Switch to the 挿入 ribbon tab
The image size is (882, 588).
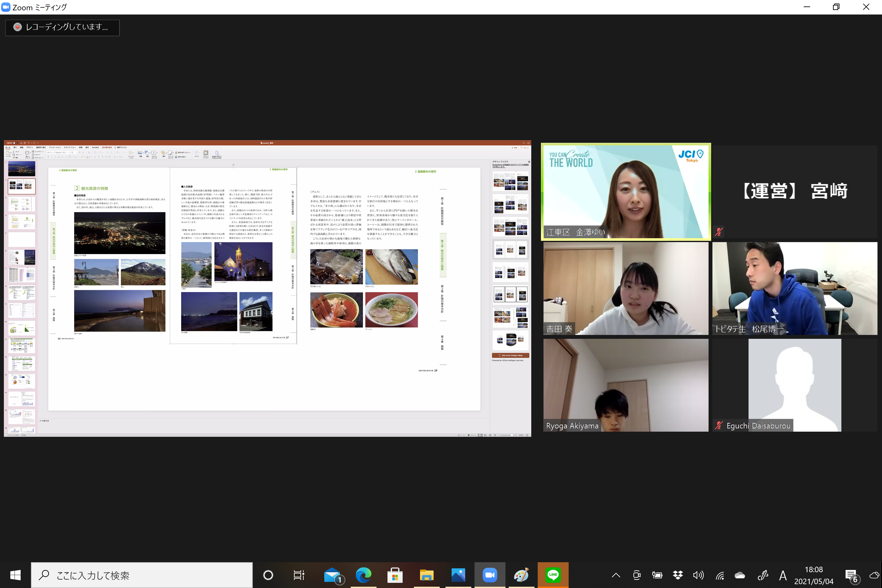point(15,147)
